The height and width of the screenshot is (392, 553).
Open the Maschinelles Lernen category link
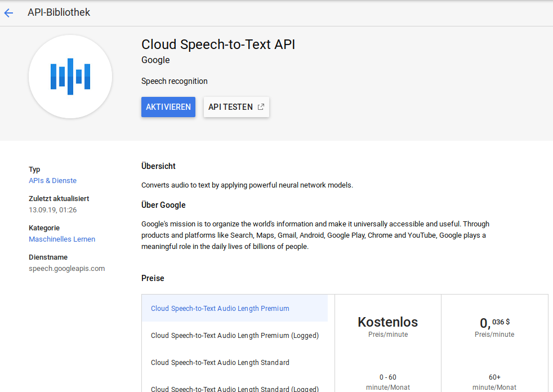[x=62, y=239]
